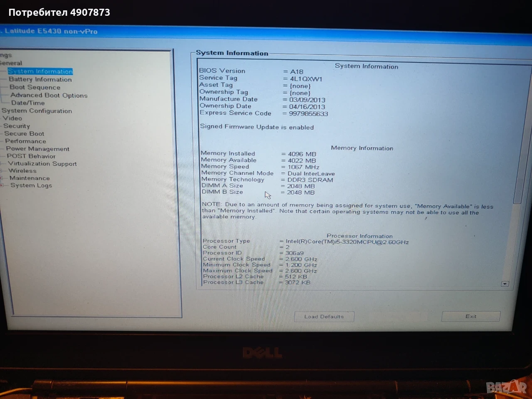Select System Information in the settings tree
The width and height of the screenshot is (532, 399).
point(40,71)
